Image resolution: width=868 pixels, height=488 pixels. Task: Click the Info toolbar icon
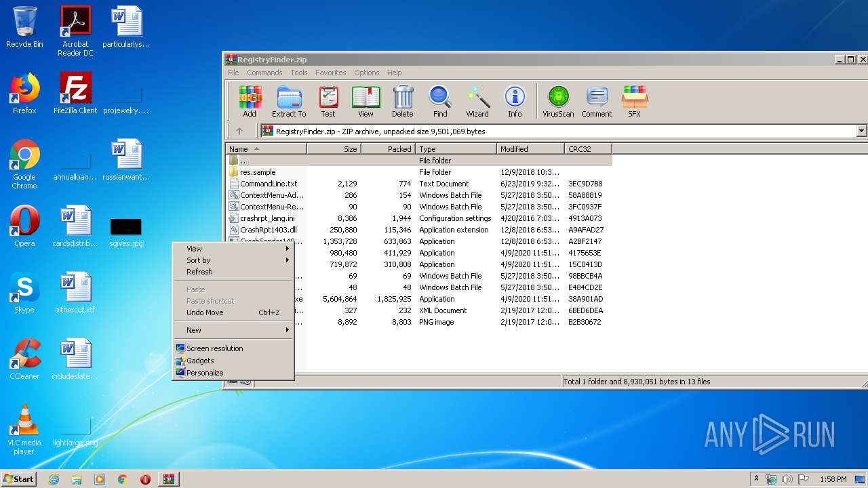coord(515,102)
